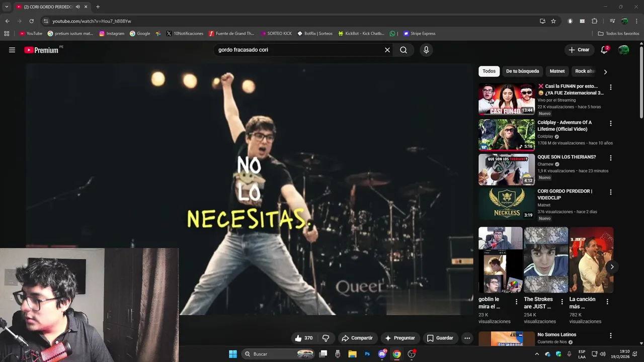Show next shorts with arrow

(x=612, y=266)
